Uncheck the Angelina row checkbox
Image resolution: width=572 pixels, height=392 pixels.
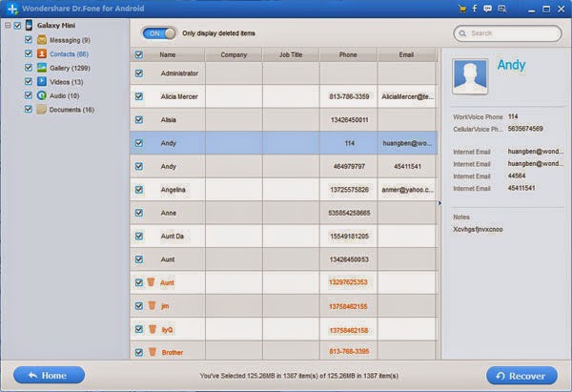pos(139,190)
